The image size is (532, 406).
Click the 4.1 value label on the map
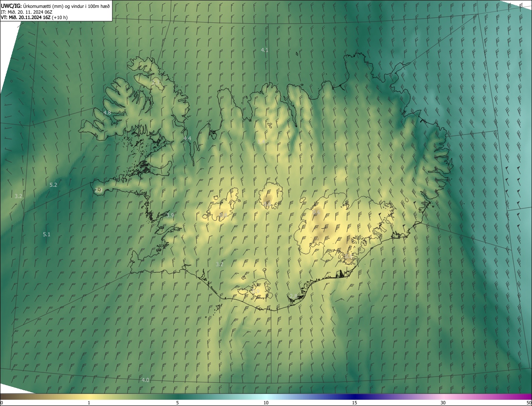(x=264, y=50)
